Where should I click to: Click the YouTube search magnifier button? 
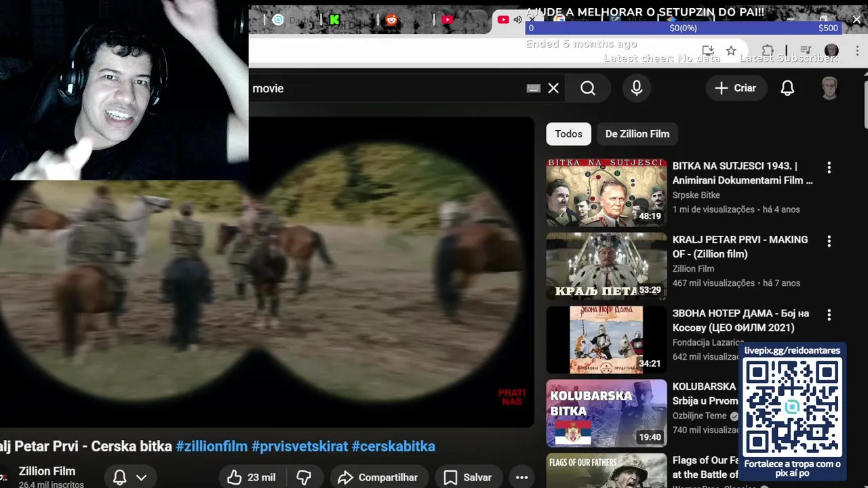point(588,88)
